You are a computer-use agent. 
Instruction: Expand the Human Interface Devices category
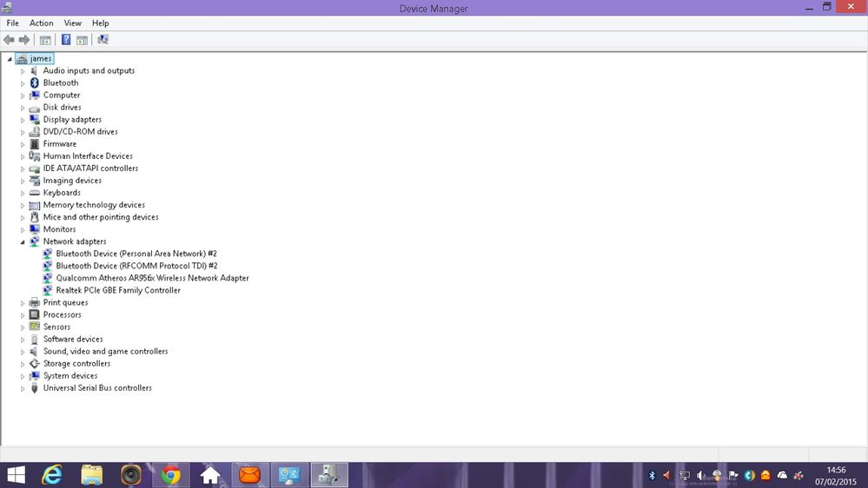coord(23,156)
